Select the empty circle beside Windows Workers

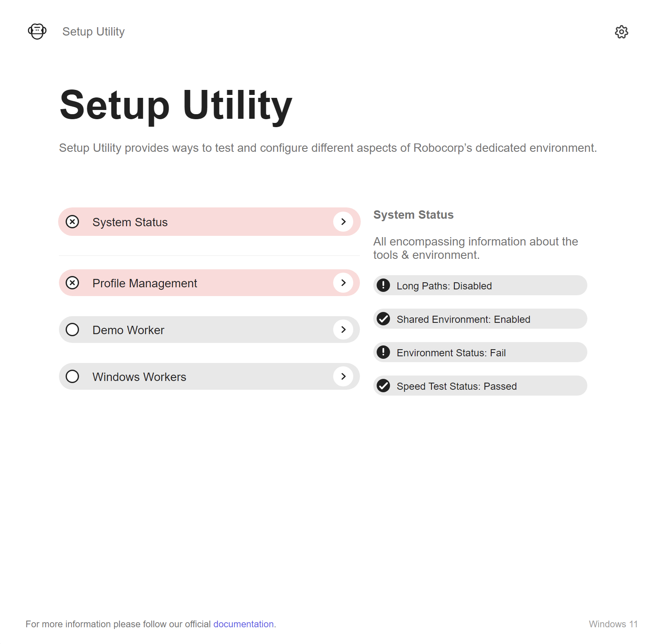pos(72,376)
